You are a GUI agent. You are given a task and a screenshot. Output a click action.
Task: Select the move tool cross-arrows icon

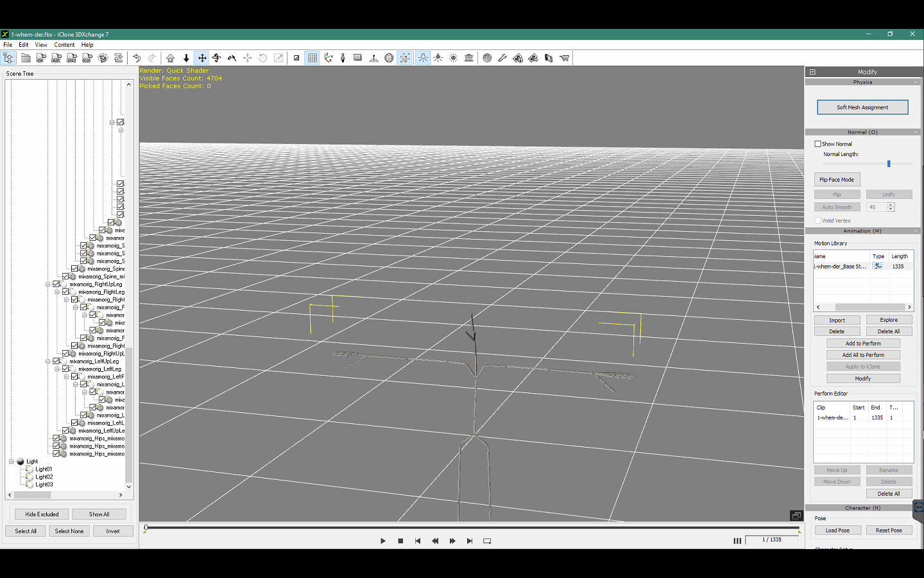tap(202, 58)
